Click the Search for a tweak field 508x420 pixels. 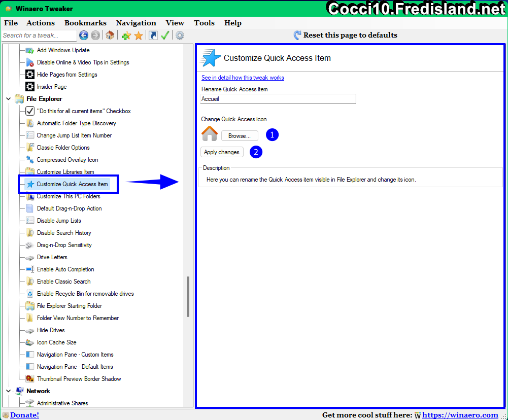pyautogui.click(x=39, y=36)
